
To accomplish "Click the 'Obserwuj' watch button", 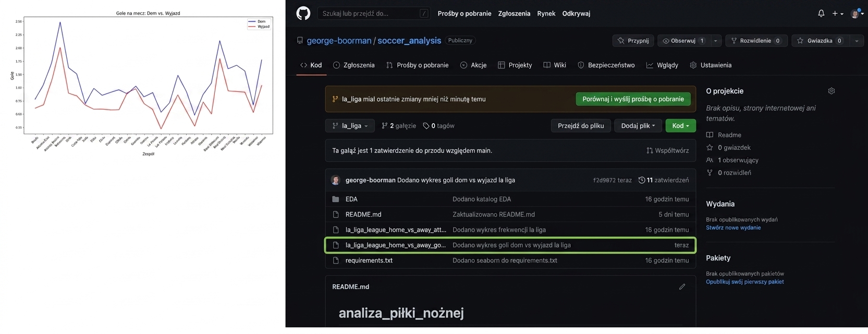I will click(x=683, y=41).
